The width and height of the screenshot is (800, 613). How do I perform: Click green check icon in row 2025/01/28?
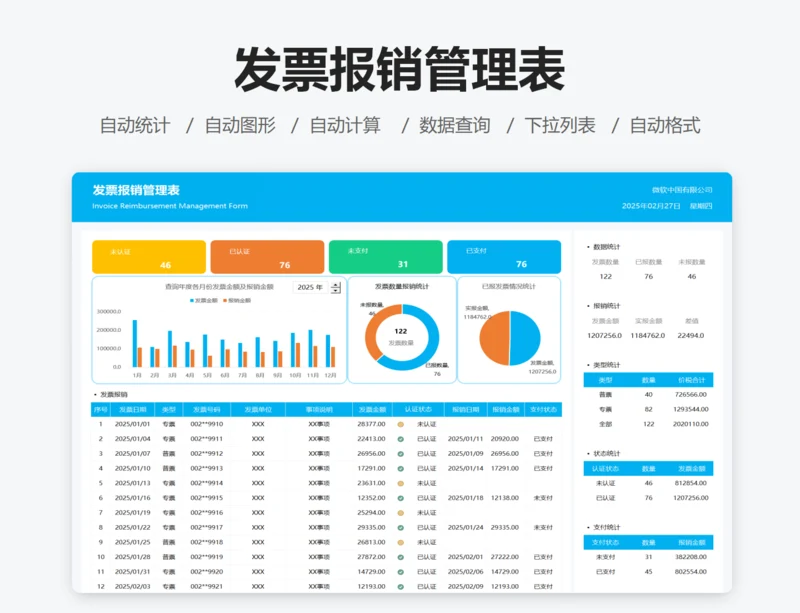pos(401,558)
